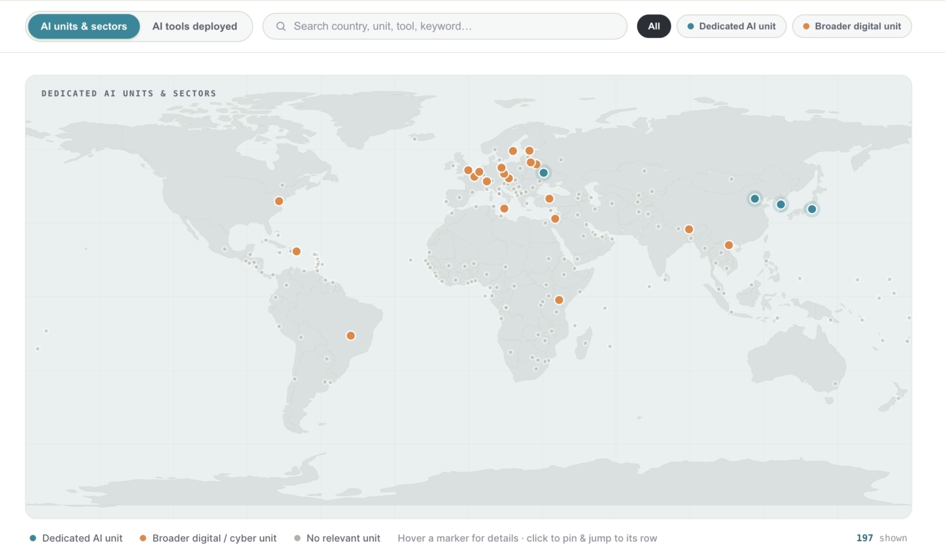This screenshot has height=560, width=945.
Task: Select the orange marker in Brazil
Action: [351, 336]
